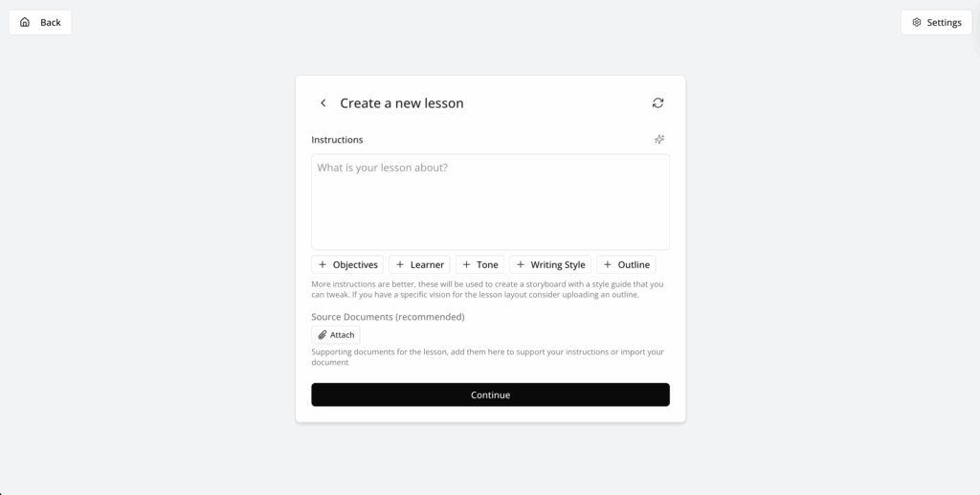Screen dimensions: 980x495
Task: Click the Settings gear icon
Action: coord(917,22)
